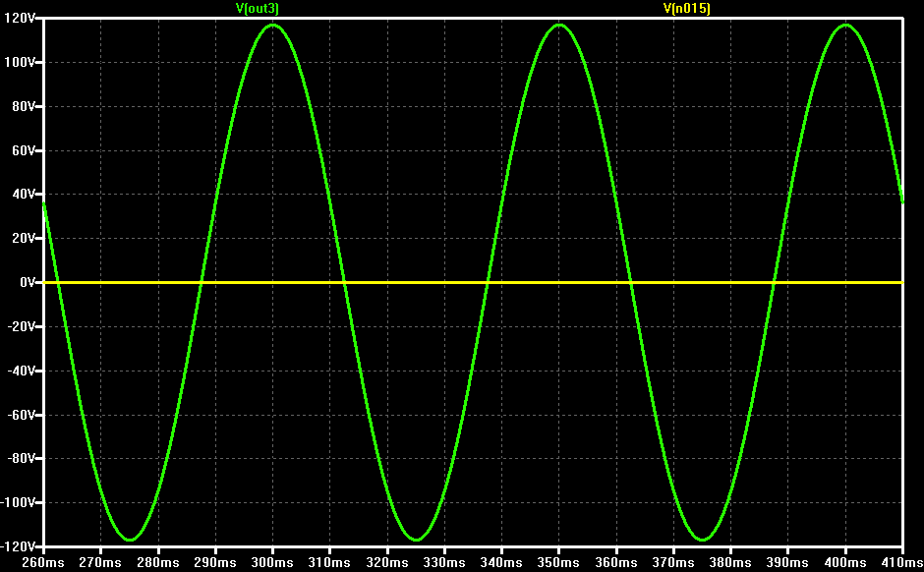
Task: Click the 330ms time axis label
Action: pyautogui.click(x=444, y=562)
